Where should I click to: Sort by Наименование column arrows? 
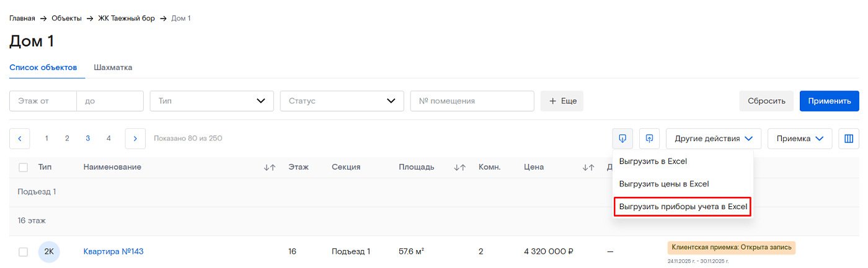point(269,167)
